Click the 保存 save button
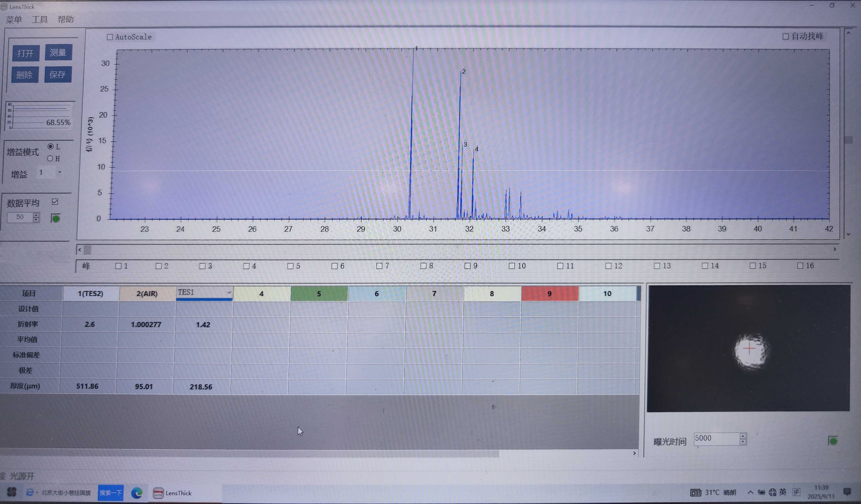This screenshot has width=861, height=504. tap(58, 74)
